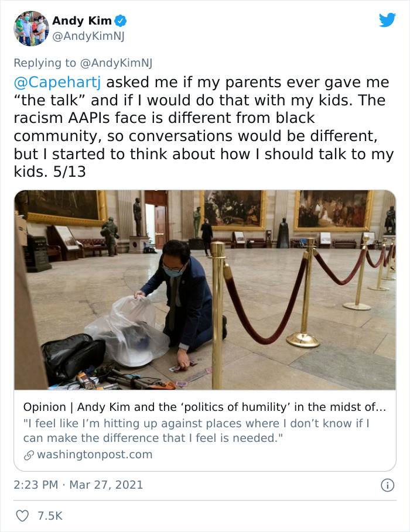
Task: Visit the washingtonpost.com source link
Action: tap(94, 454)
